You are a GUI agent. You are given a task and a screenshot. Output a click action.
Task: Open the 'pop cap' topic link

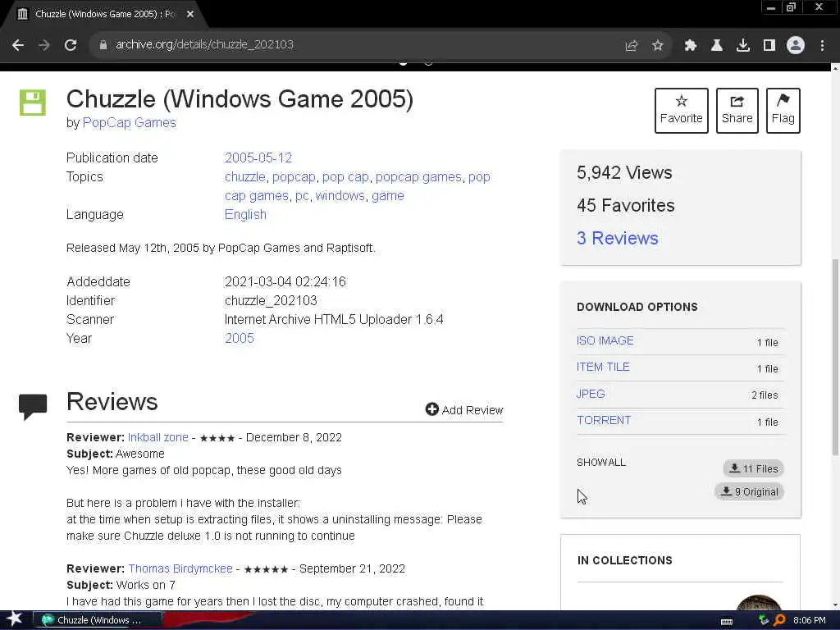(345, 177)
